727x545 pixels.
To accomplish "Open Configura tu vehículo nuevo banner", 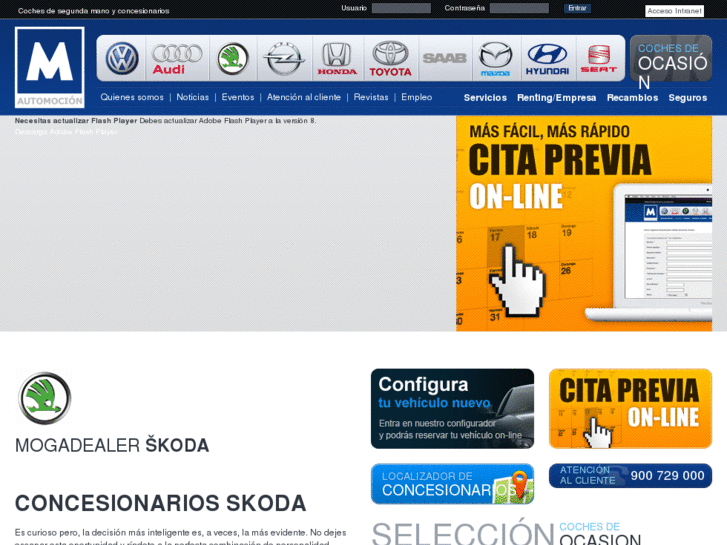I will (x=453, y=409).
